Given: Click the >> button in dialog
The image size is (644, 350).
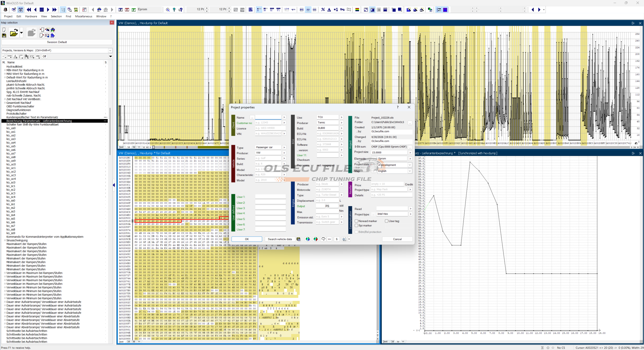Looking at the screenshot, I should tap(330, 239).
